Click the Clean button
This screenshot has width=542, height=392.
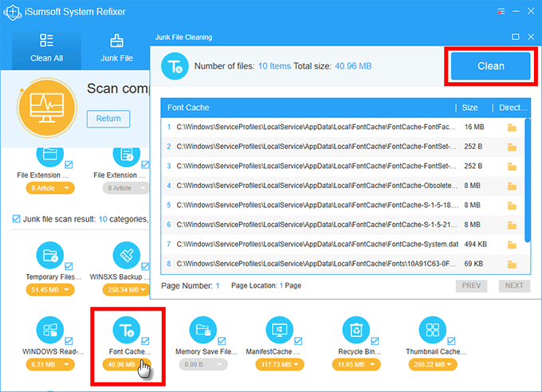pyautogui.click(x=490, y=66)
